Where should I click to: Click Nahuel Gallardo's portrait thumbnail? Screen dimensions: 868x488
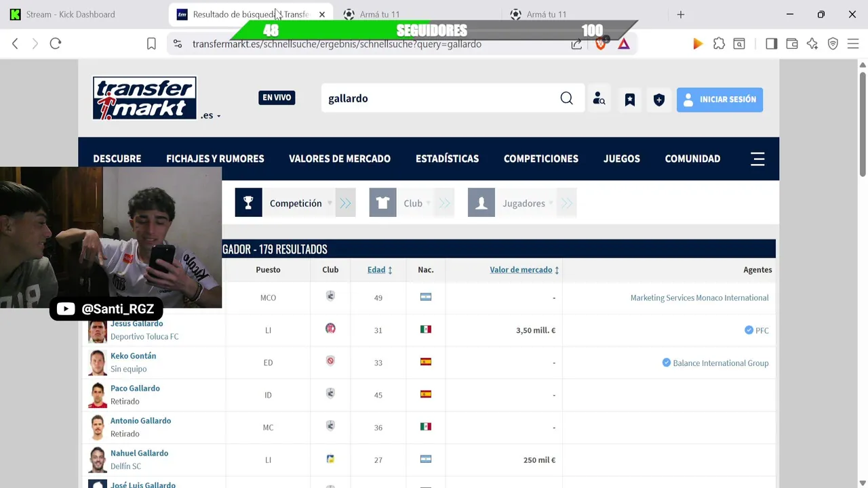coord(98,460)
